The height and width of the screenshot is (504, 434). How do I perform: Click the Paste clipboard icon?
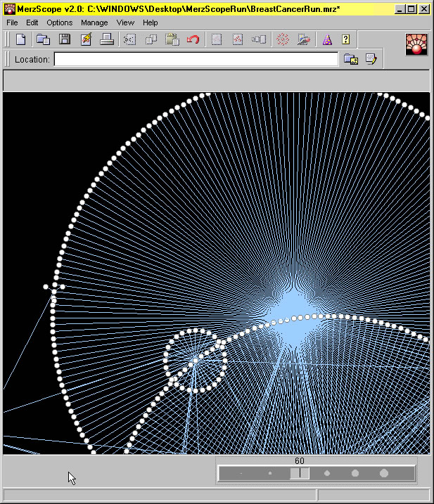point(172,40)
